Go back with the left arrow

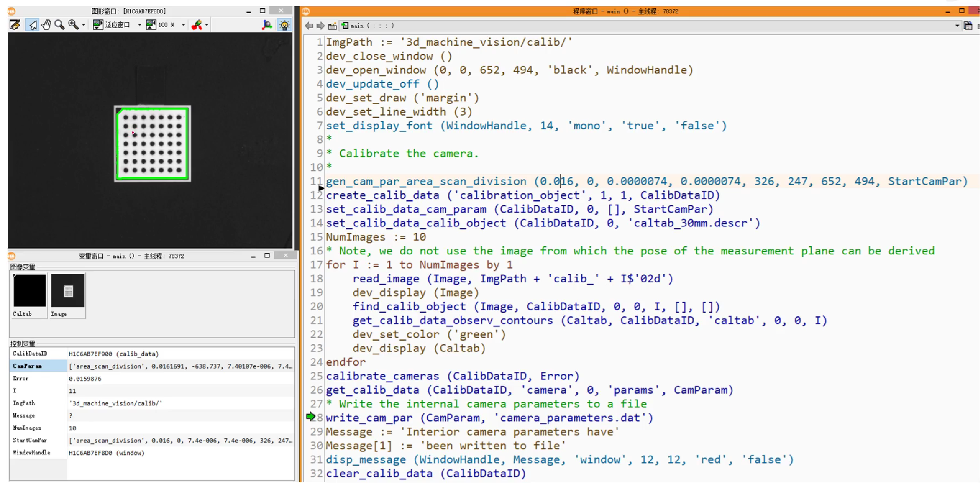click(309, 26)
